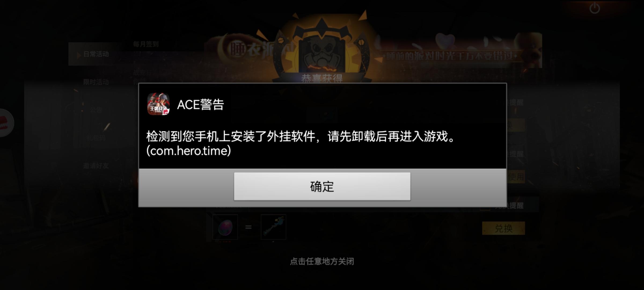
Task: Open the 公告 sidebar entry
Action: click(96, 110)
